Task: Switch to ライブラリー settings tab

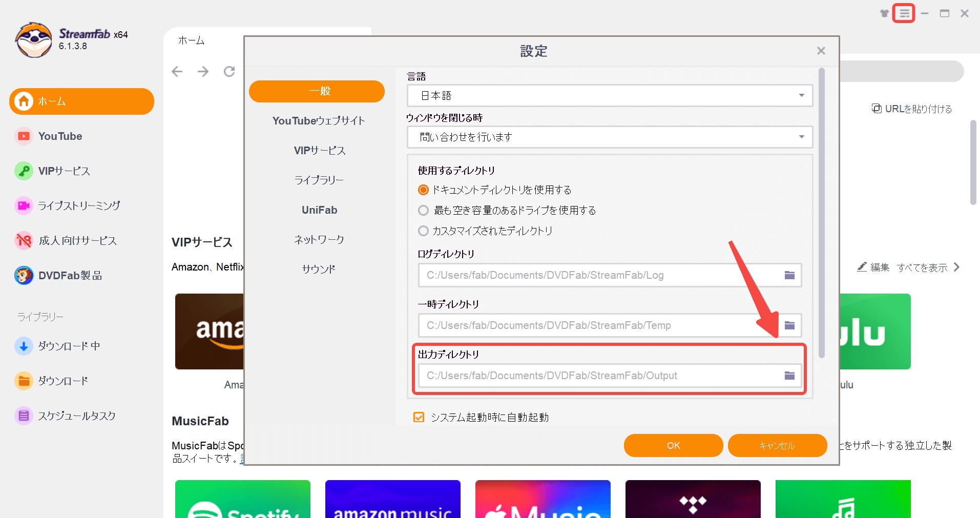Action: 319,180
